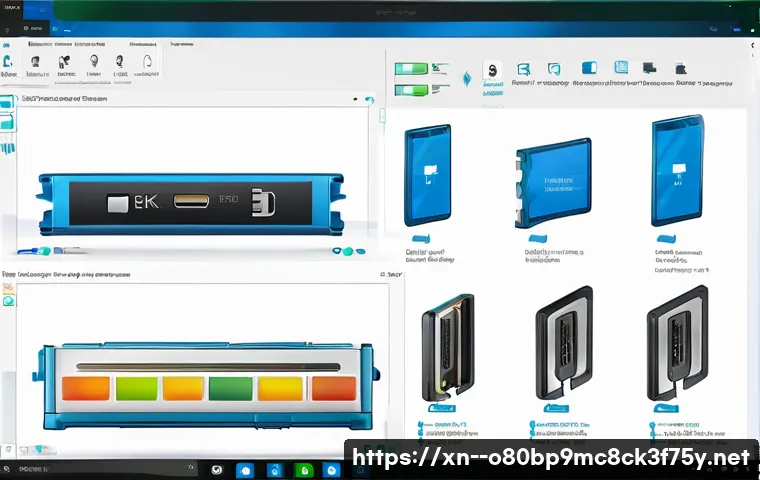Select the first black connector module thumbnail
Viewport: 760px width, 480px height.
(448, 347)
